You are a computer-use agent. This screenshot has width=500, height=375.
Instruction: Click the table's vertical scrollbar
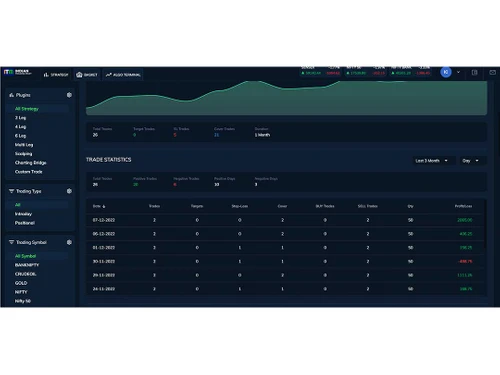coord(485,223)
